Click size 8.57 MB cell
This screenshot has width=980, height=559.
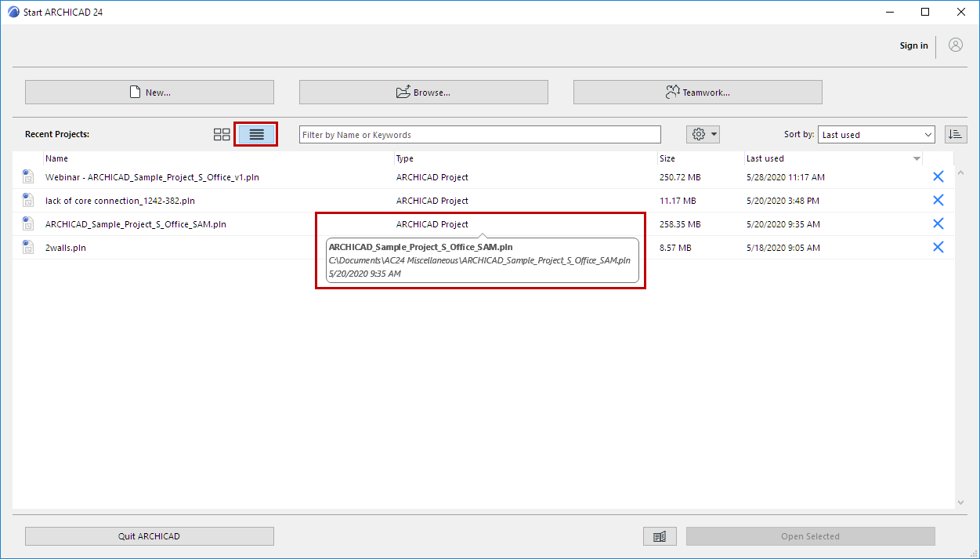coord(675,248)
